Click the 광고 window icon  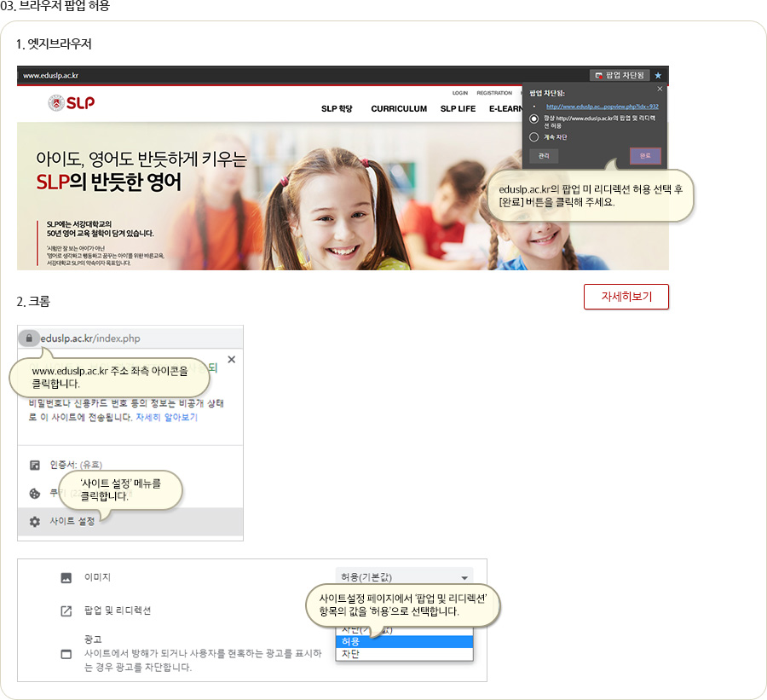(x=66, y=654)
